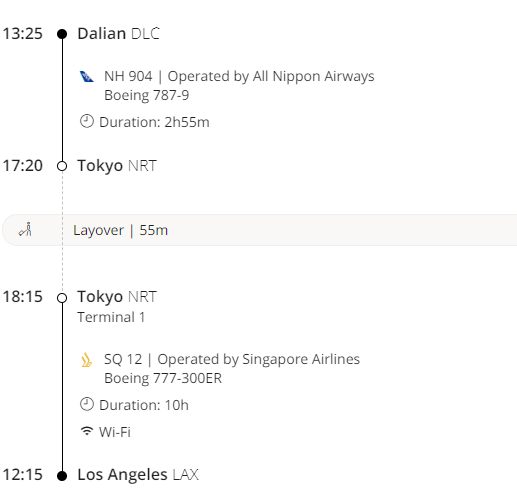Click the 12:15 arrival time

[x=23, y=475]
